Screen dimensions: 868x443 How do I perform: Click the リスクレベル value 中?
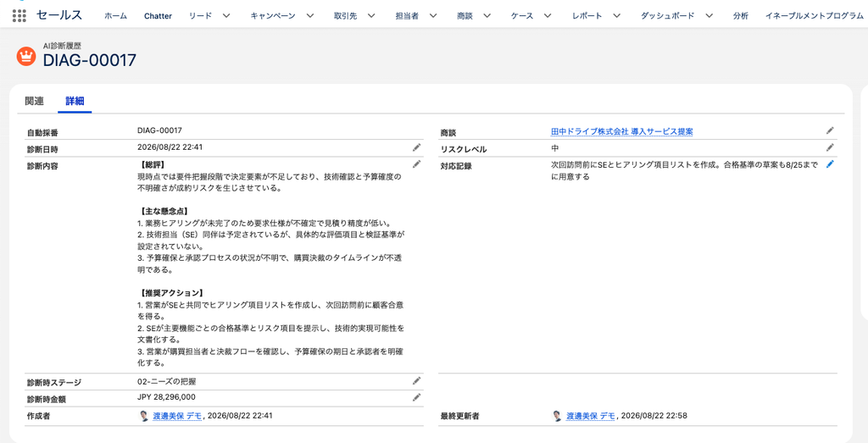click(x=554, y=147)
